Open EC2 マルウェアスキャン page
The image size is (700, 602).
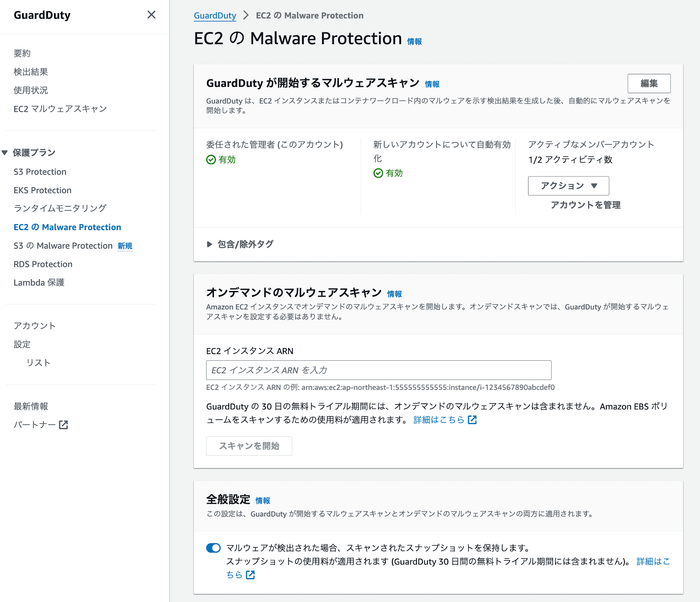coord(60,109)
